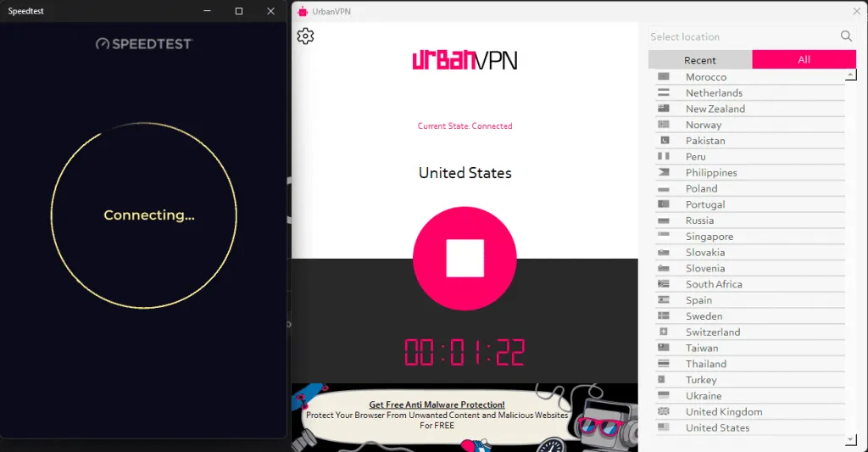Image resolution: width=868 pixels, height=452 pixels.
Task: Click the United States flag icon
Action: (663, 427)
